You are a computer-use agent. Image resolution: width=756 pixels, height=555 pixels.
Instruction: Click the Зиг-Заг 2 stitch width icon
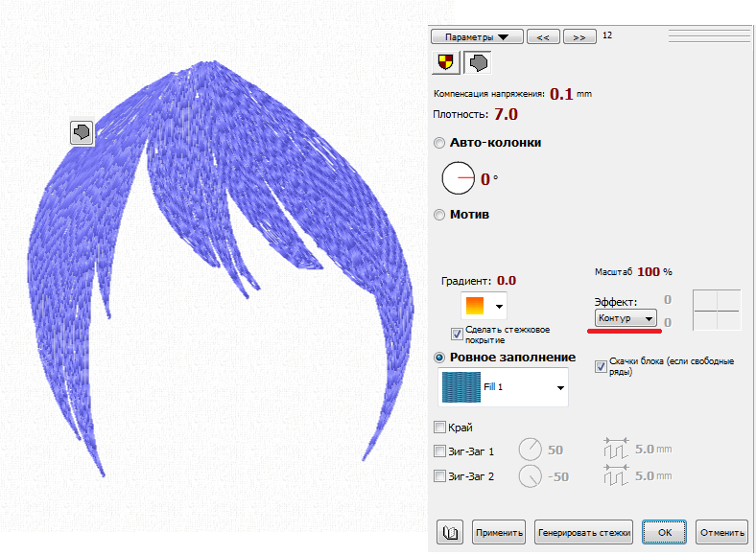click(x=616, y=474)
